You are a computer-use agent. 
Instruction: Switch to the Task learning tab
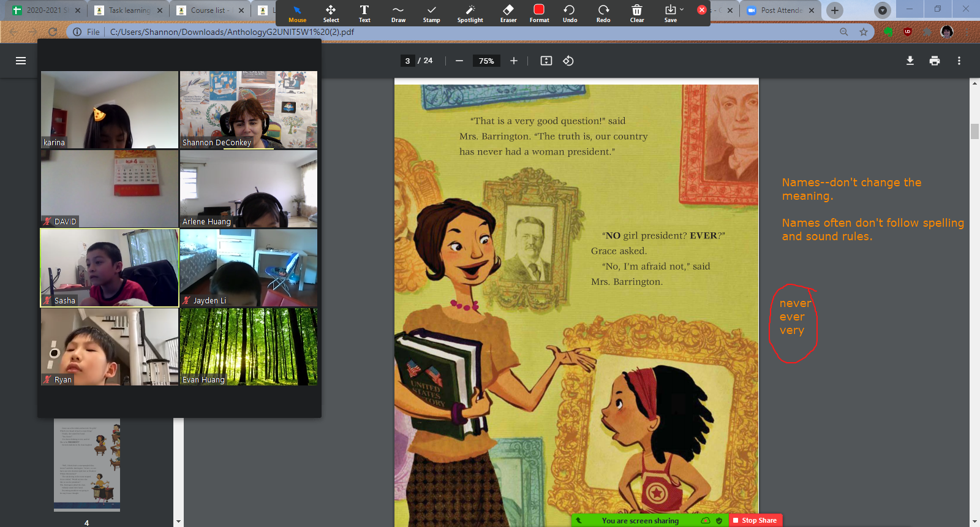click(129, 10)
